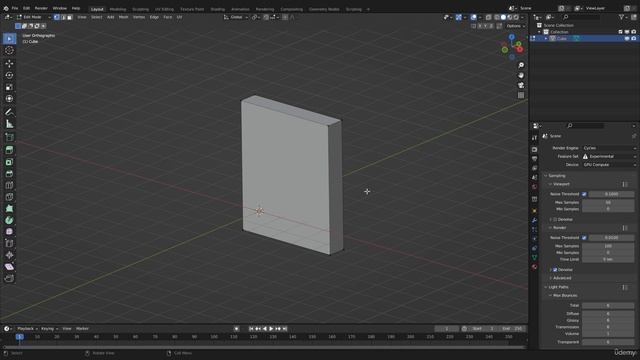Screen dimensions: 640x360
Task: Disable Cube render camera icon in outliner
Action: coord(633,38)
